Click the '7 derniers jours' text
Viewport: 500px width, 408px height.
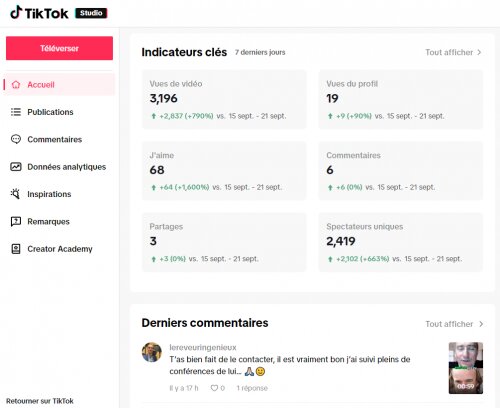pyautogui.click(x=260, y=52)
